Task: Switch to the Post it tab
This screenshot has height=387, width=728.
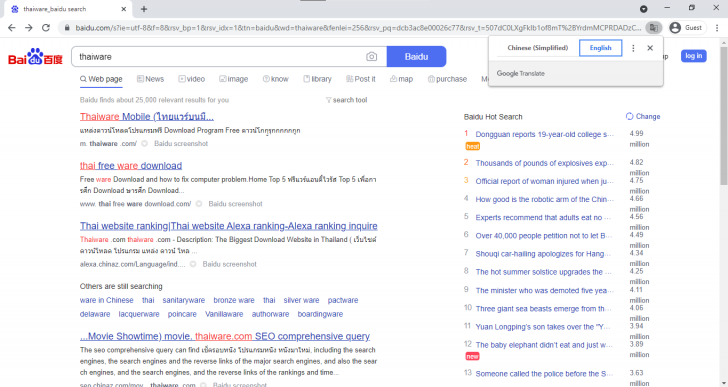Action: 361,79
